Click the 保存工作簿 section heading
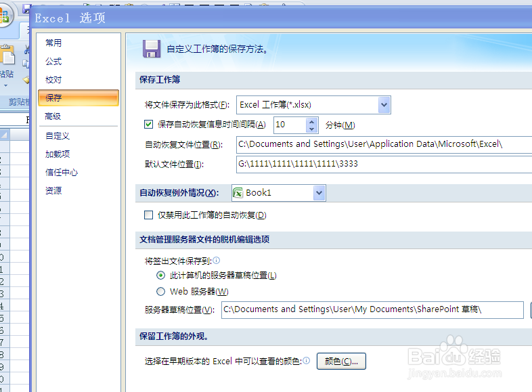This screenshot has height=392, width=532. click(160, 80)
